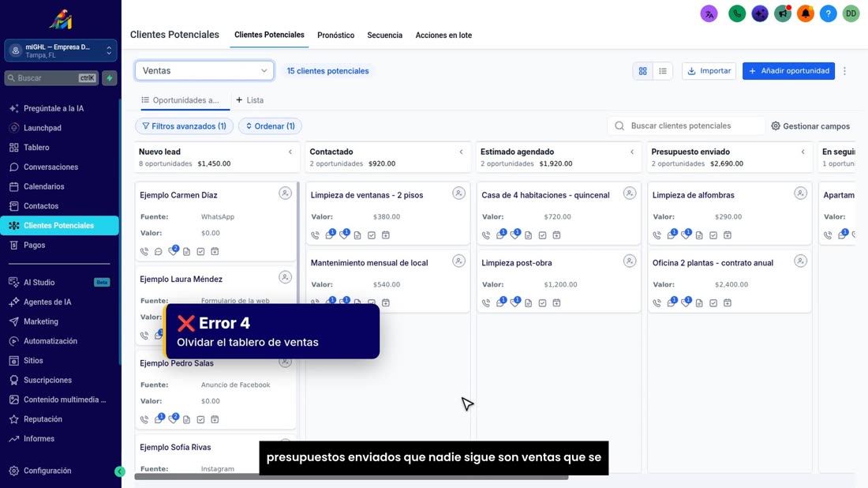Go to Conversaciones in sidebar
Viewport: 868px width, 488px height.
[x=51, y=167]
